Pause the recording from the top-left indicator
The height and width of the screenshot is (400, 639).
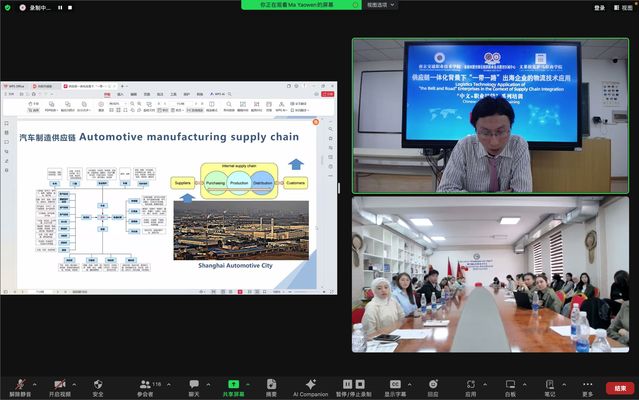pyautogui.click(x=59, y=7)
